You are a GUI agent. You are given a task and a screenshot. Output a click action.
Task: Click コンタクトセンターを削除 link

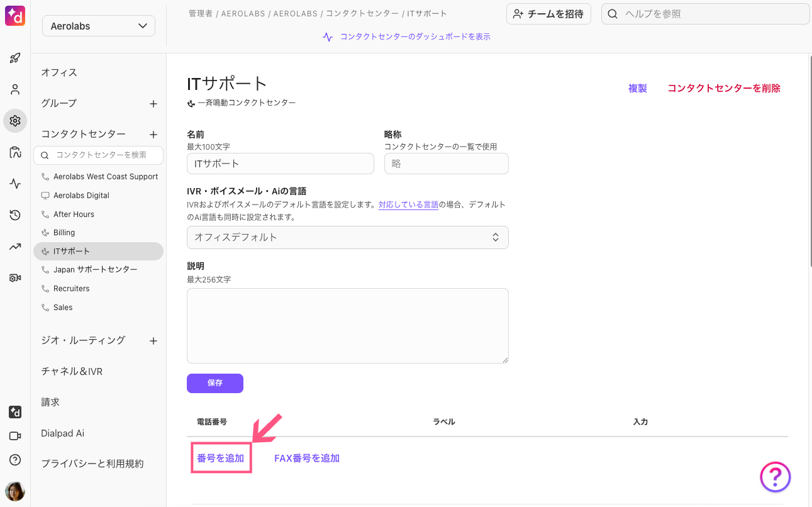click(724, 89)
